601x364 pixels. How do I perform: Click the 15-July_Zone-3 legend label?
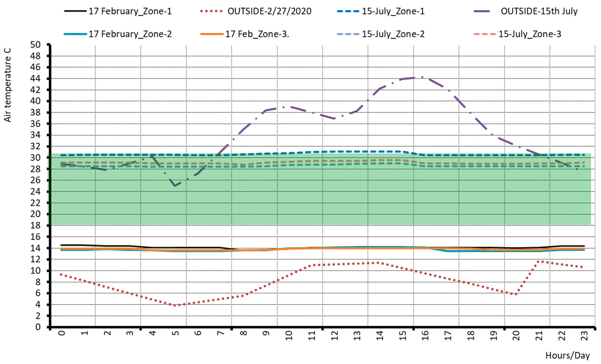click(529, 34)
